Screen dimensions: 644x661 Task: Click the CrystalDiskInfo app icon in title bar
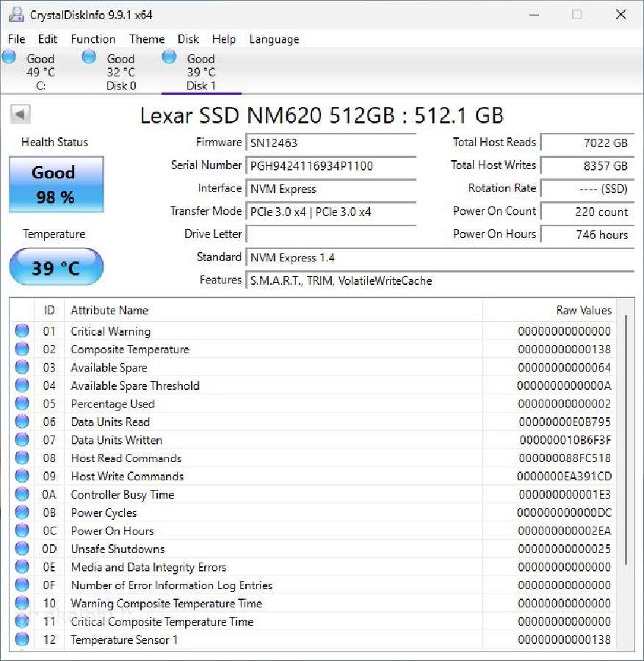(x=16, y=15)
